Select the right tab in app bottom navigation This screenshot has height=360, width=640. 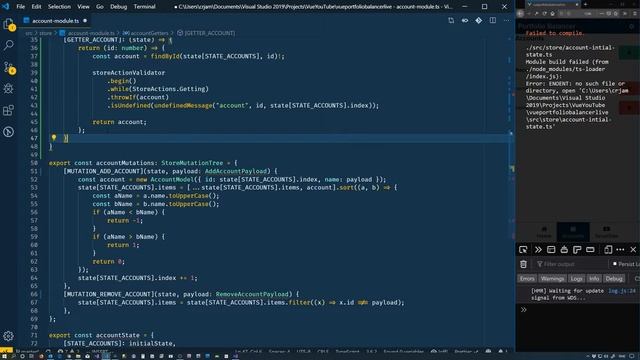pyautogui.click(x=606, y=232)
